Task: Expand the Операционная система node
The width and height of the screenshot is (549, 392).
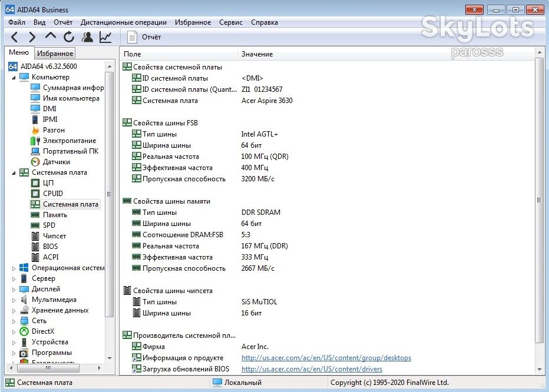Action: [x=14, y=268]
